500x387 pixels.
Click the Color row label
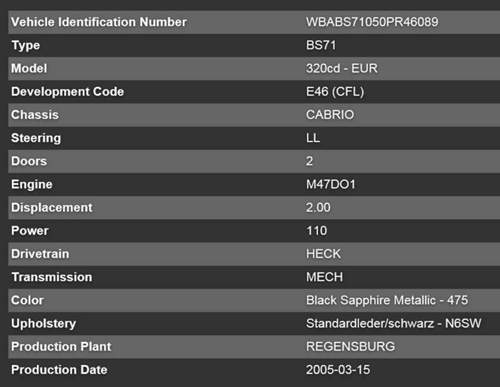[x=27, y=300]
